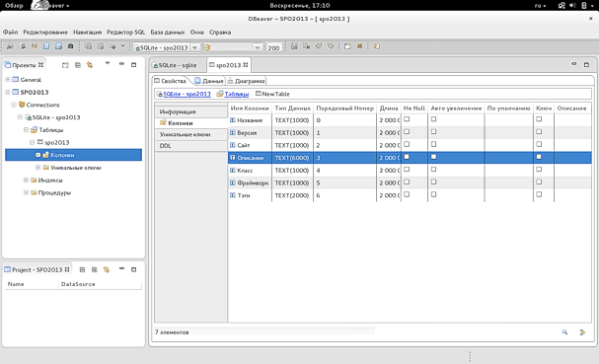This screenshot has height=364, width=599.
Task: Open the network icon in top system bar
Action: click(x=562, y=5)
